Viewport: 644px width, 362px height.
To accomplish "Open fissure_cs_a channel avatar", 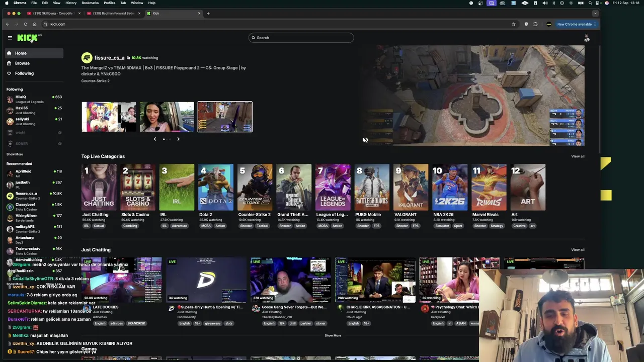I will pyautogui.click(x=87, y=58).
